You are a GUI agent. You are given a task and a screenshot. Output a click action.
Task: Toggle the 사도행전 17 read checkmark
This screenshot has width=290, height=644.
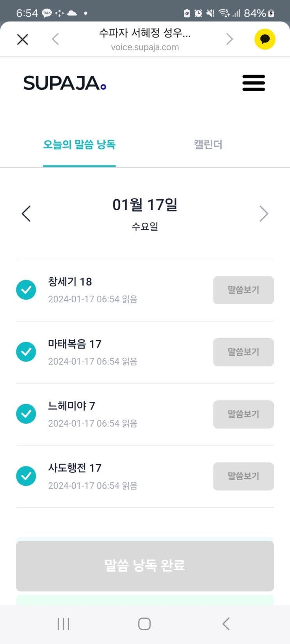tap(26, 476)
